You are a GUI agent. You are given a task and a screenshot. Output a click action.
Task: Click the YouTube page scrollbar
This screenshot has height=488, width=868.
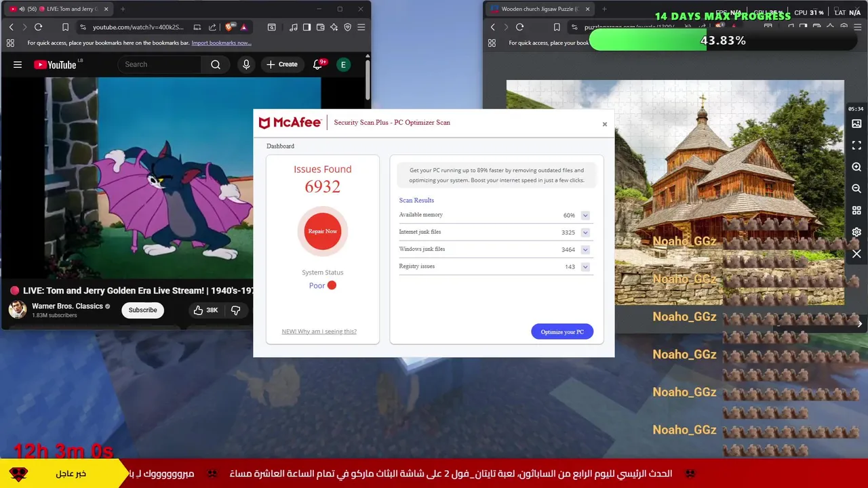pyautogui.click(x=368, y=80)
